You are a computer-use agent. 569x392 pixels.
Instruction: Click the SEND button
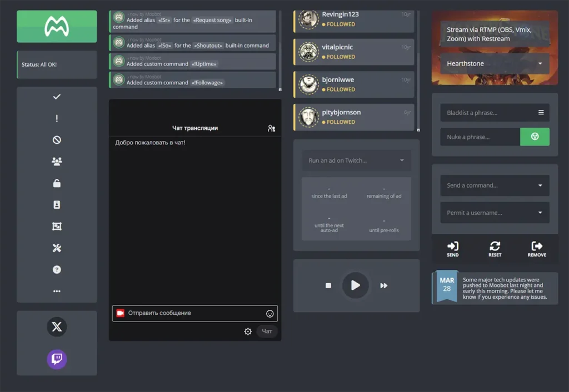coord(452,248)
